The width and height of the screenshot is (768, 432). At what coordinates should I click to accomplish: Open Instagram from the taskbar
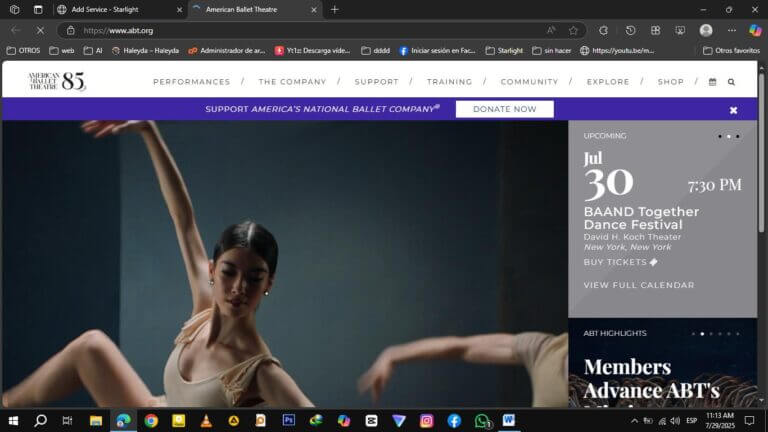pos(426,421)
